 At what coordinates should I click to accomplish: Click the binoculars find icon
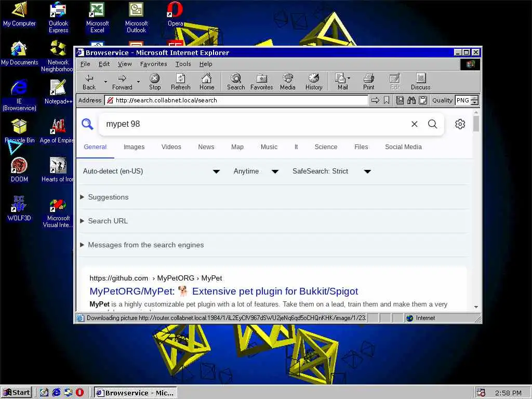411,100
